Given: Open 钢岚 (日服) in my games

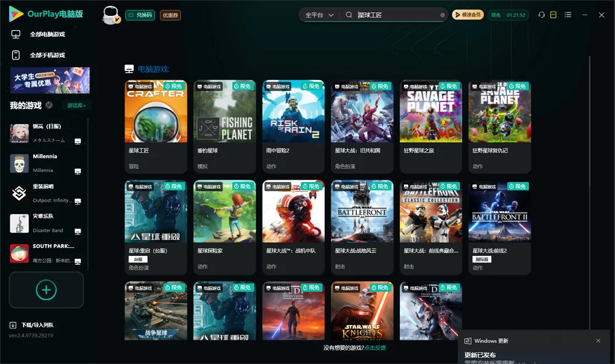Looking at the screenshot, I should point(46,133).
